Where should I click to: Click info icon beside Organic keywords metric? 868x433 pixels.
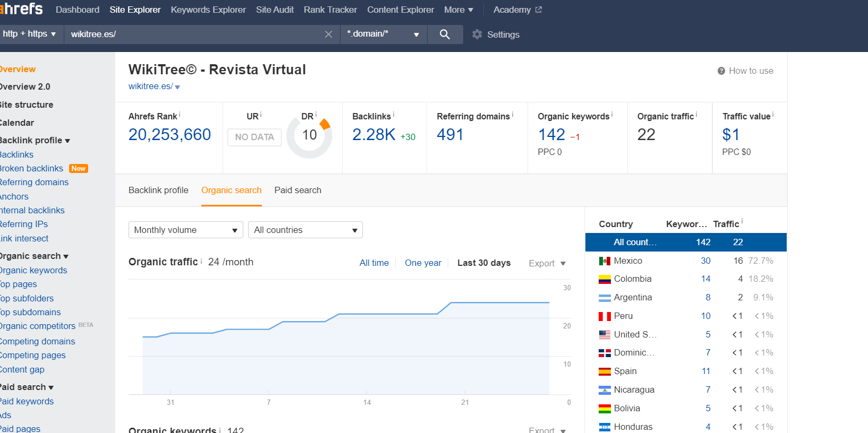[612, 114]
